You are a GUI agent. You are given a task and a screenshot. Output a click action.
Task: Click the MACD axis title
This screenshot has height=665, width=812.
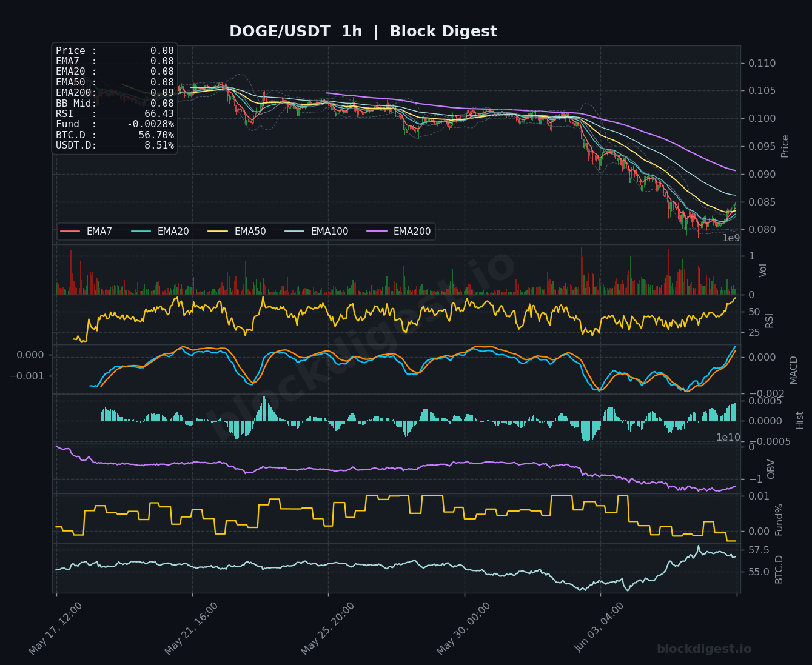793,370
